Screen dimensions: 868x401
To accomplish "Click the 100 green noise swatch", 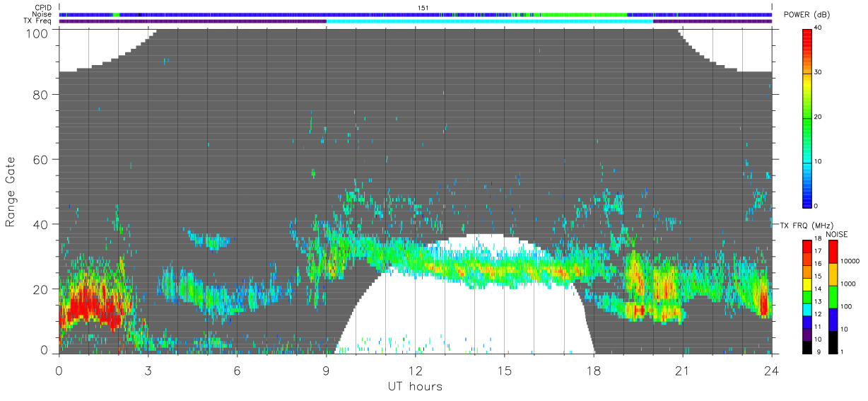I will coord(833,297).
